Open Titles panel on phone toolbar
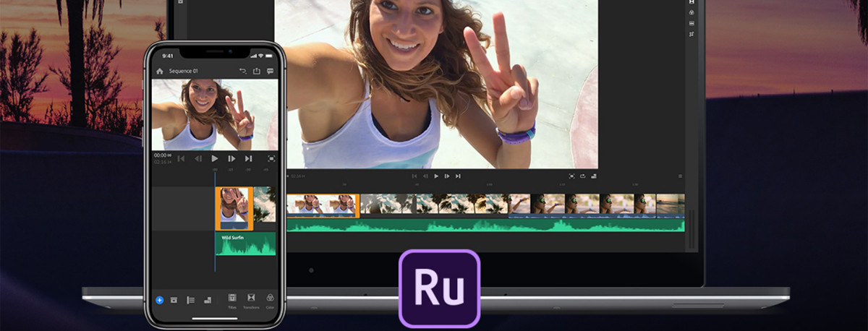The height and width of the screenshot is (331, 868). (232, 299)
